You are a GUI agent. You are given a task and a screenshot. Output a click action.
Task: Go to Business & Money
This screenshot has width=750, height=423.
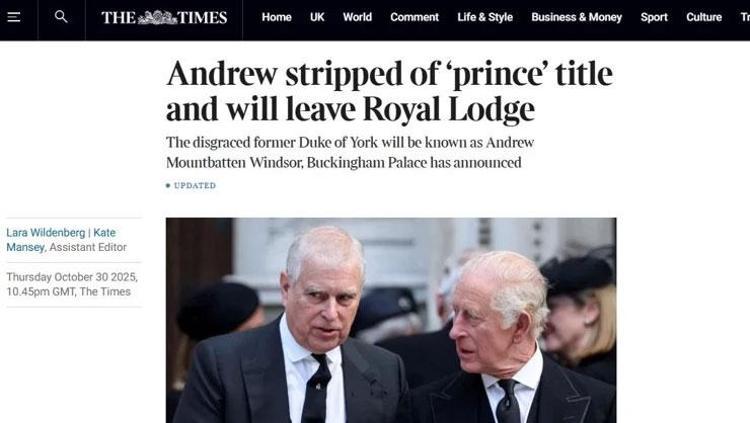point(576,17)
